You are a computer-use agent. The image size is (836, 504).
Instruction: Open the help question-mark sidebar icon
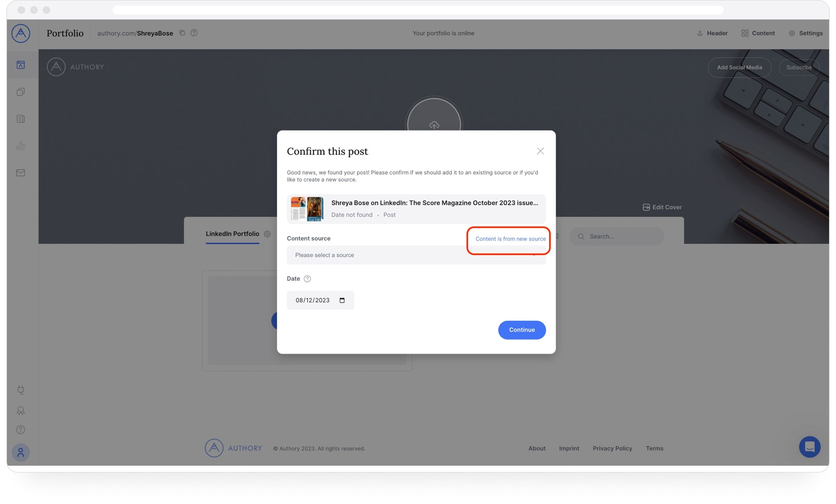click(x=21, y=429)
